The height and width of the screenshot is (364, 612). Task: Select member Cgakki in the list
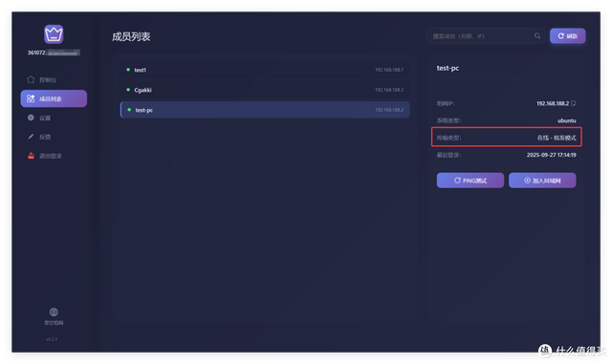click(265, 90)
